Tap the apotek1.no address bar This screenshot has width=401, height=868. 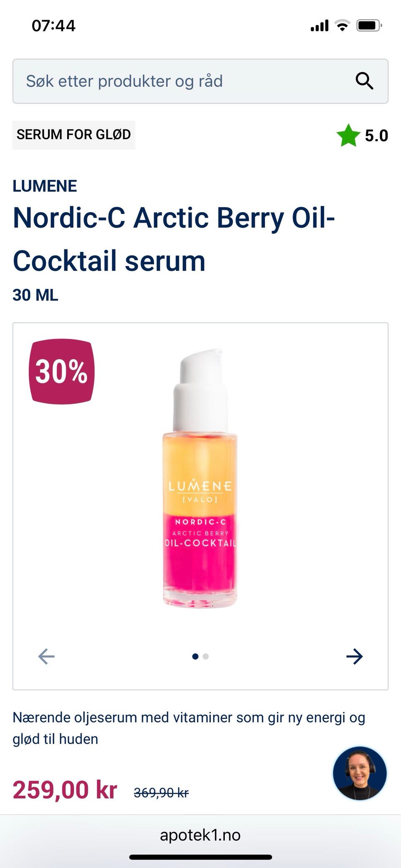(x=200, y=835)
